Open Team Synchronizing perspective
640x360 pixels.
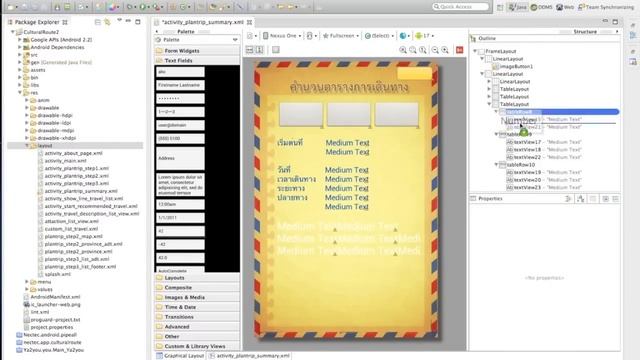click(606, 7)
